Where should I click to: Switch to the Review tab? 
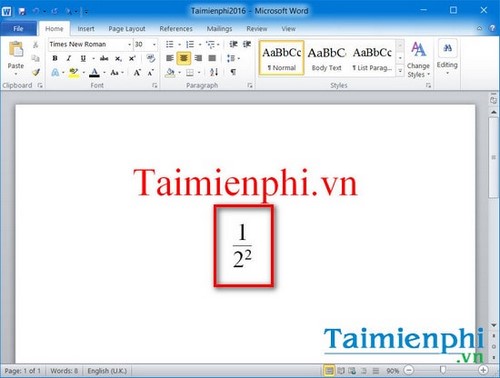tap(257, 29)
